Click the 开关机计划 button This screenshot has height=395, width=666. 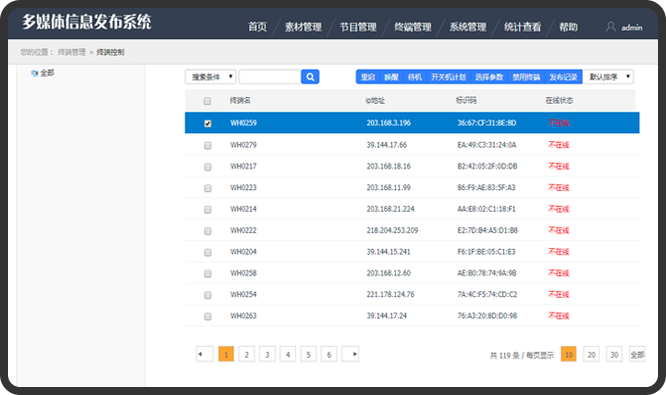click(448, 77)
